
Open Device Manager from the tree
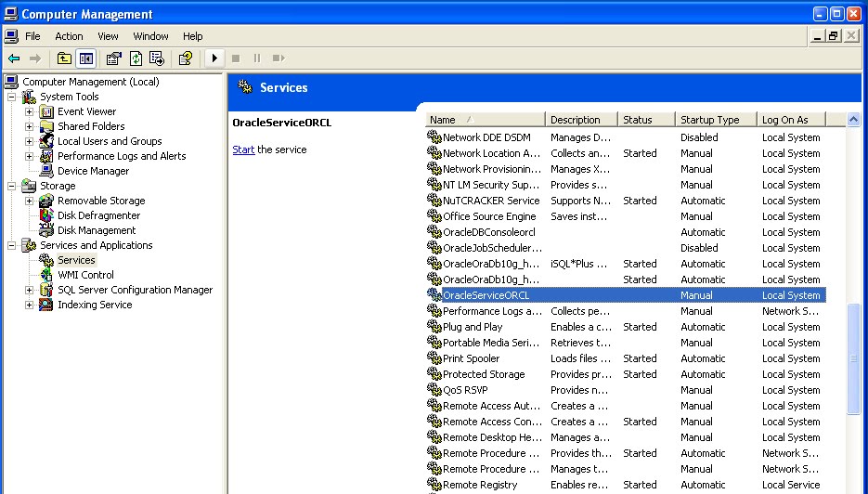click(94, 171)
